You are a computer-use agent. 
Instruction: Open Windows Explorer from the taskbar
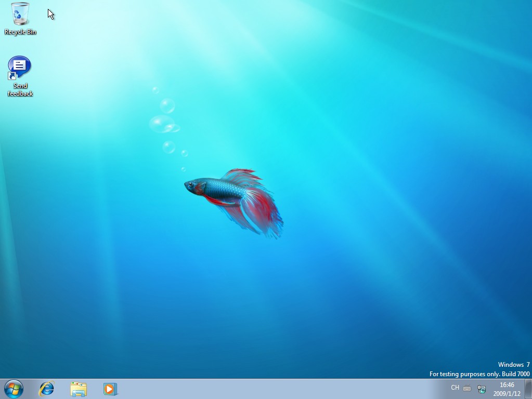(x=78, y=389)
